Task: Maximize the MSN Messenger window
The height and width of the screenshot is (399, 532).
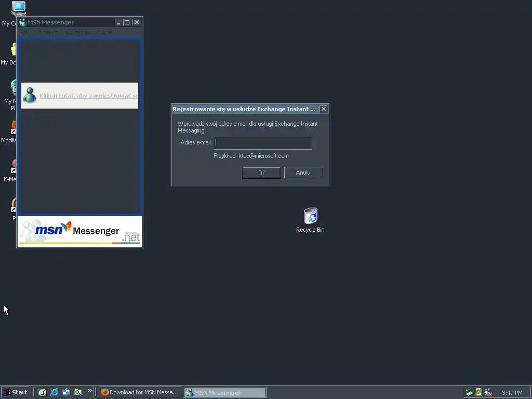Action: click(127, 22)
